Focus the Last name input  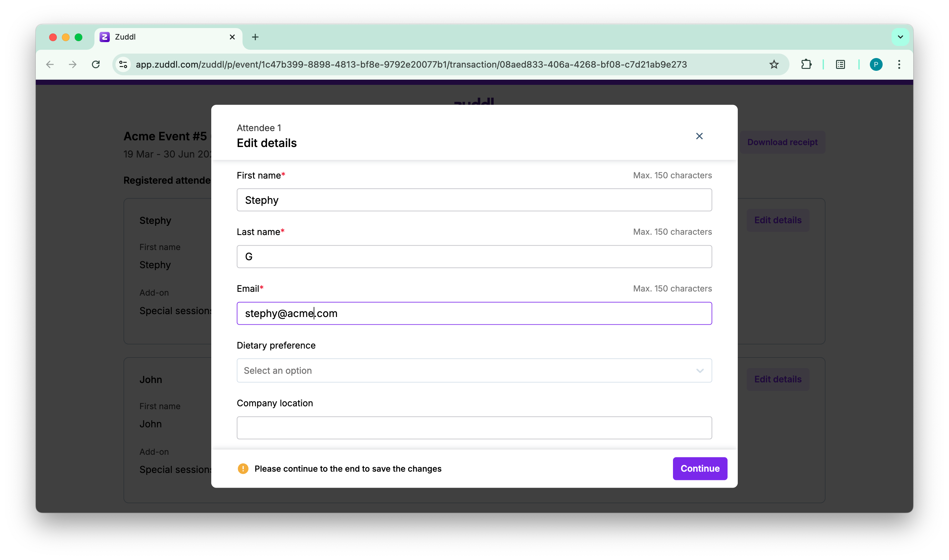pyautogui.click(x=474, y=257)
